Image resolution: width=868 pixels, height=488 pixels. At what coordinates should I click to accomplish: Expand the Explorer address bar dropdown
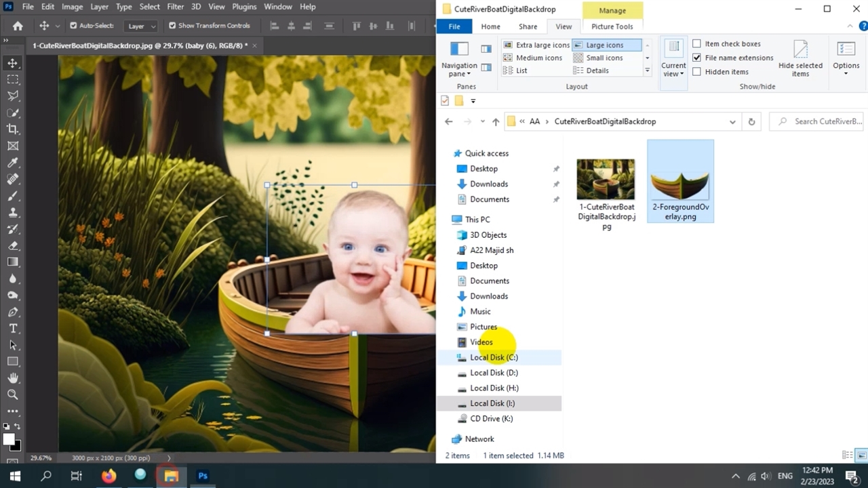(x=732, y=122)
